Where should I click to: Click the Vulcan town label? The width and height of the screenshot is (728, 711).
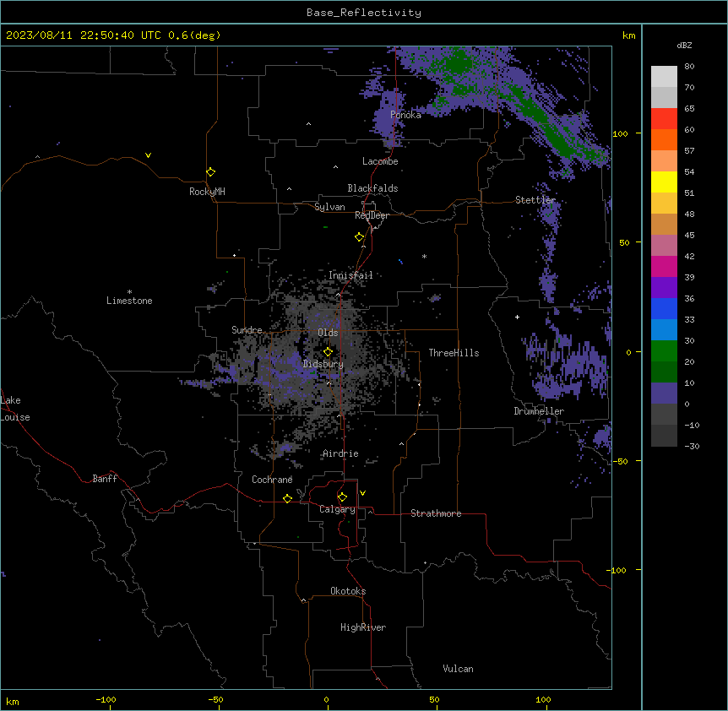(x=458, y=669)
